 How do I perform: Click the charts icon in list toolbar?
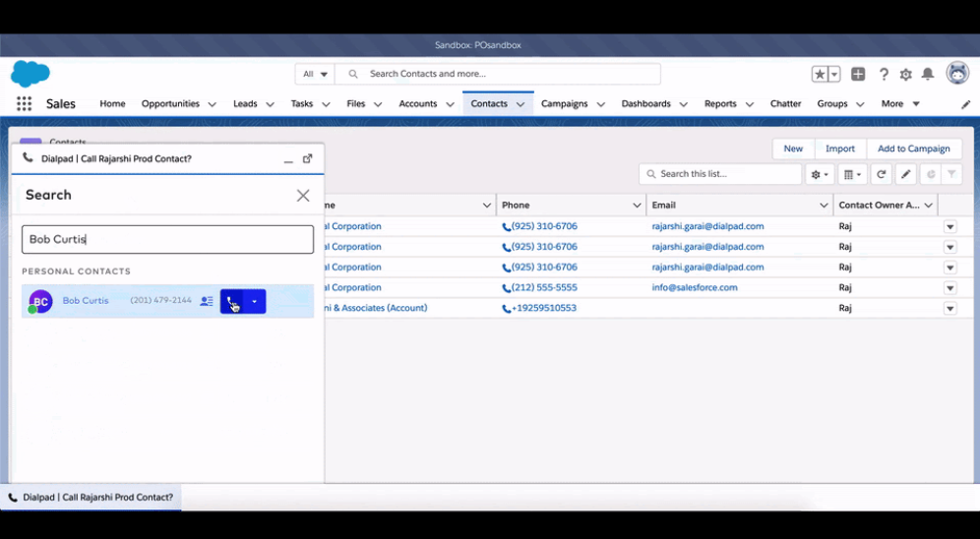[x=931, y=174]
